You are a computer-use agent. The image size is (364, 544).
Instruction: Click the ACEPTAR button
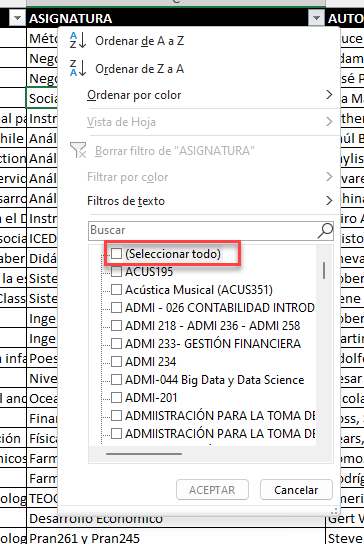(212, 490)
